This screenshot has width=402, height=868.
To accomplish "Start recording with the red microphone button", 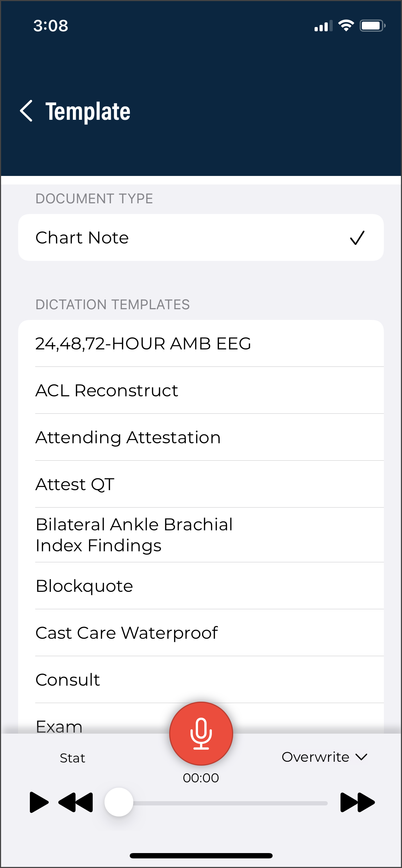I will click(201, 734).
